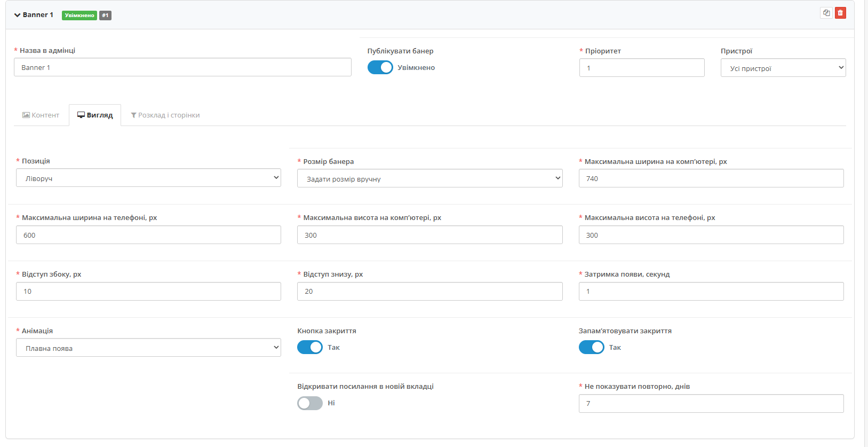Click the Не показувати повторно field
This screenshot has width=868, height=447.
pyautogui.click(x=711, y=403)
